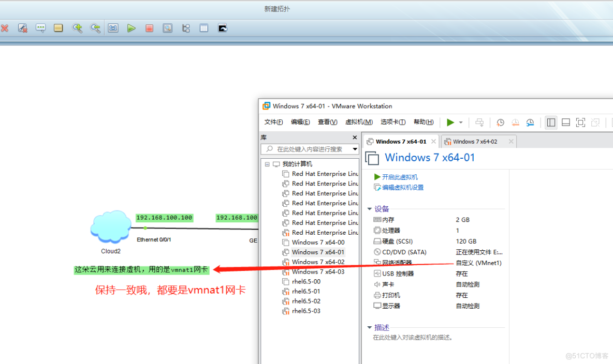613x364 pixels.
Task: Switch to the Windows 7 x64-01 tab
Action: tap(401, 141)
